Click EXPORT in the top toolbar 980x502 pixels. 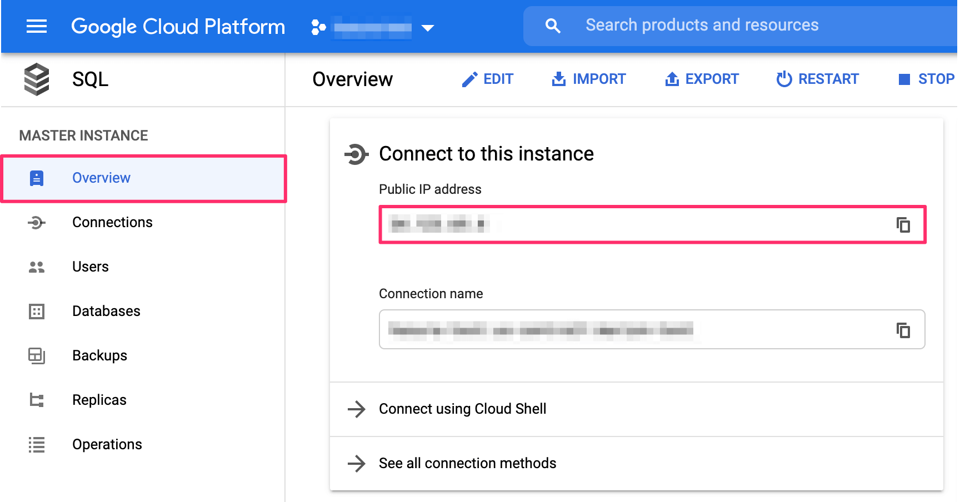[x=702, y=79]
